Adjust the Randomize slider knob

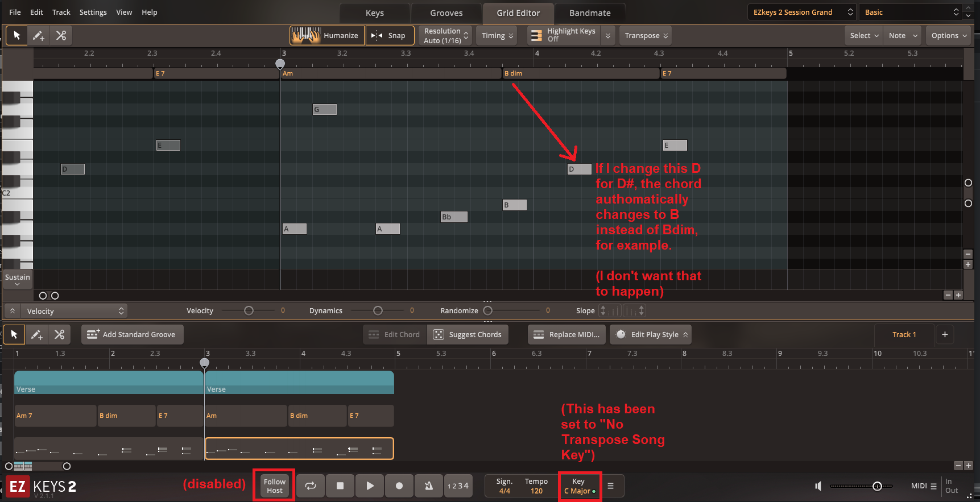(x=487, y=310)
